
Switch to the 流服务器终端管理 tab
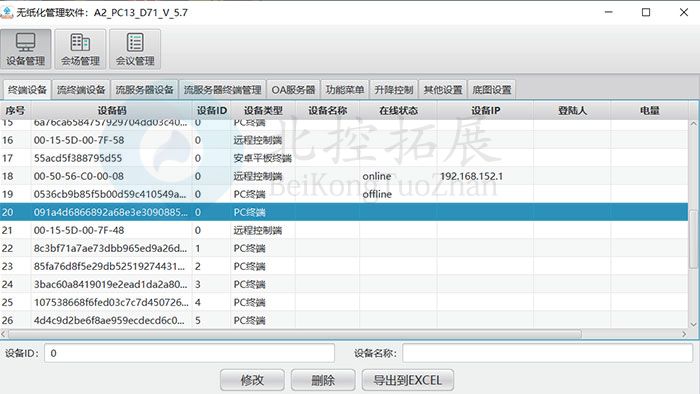(222, 90)
